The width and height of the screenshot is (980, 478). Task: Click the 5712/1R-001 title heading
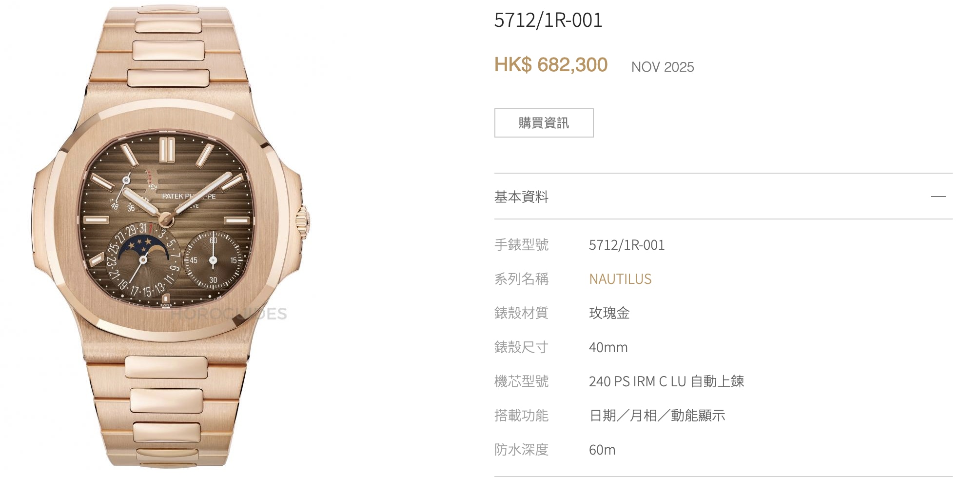tap(549, 20)
